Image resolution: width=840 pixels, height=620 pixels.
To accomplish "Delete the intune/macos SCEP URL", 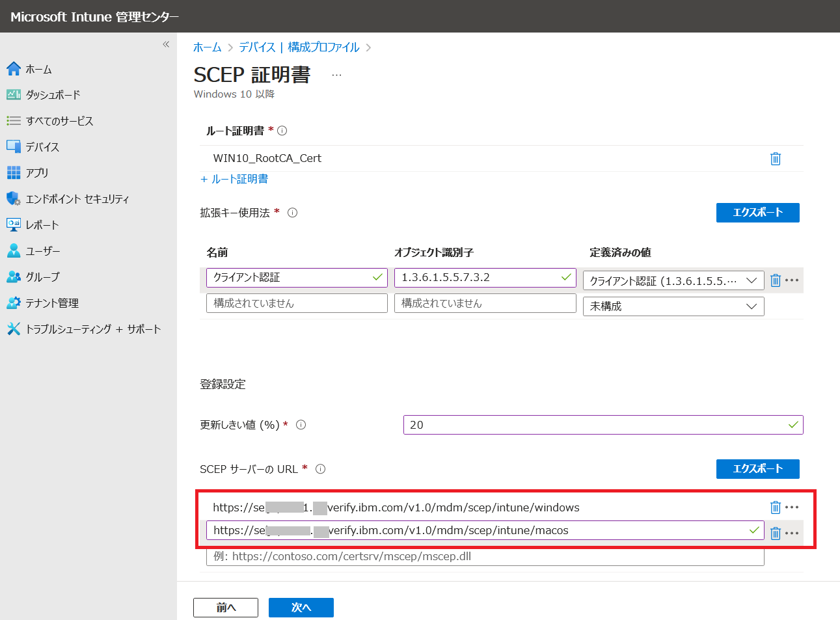I will [776, 533].
